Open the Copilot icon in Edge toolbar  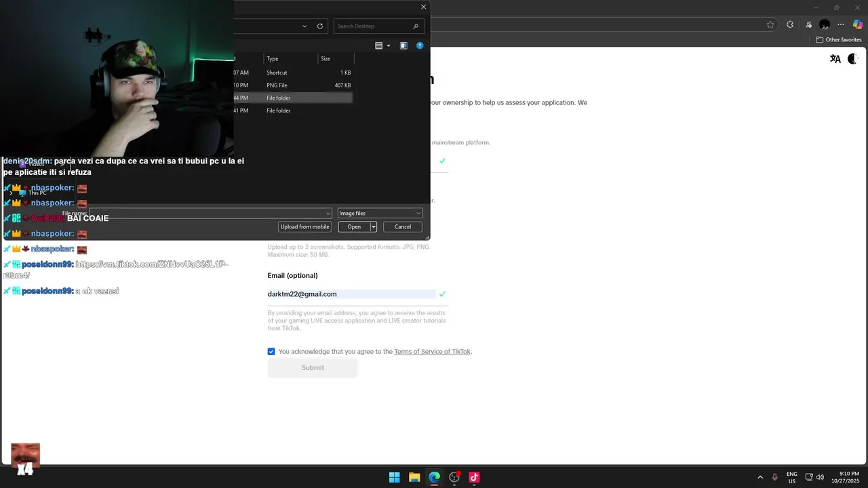858,25
